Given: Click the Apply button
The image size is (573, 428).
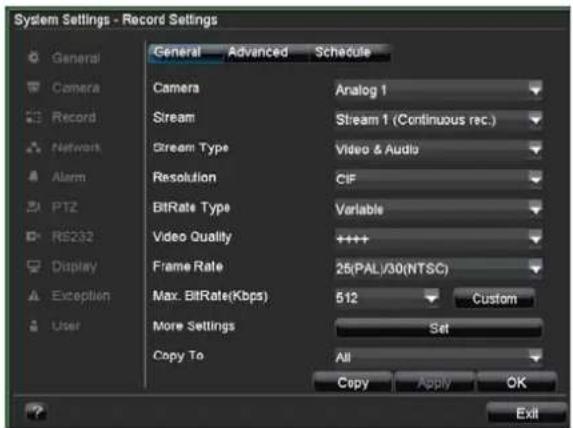Looking at the screenshot, I should (x=435, y=383).
